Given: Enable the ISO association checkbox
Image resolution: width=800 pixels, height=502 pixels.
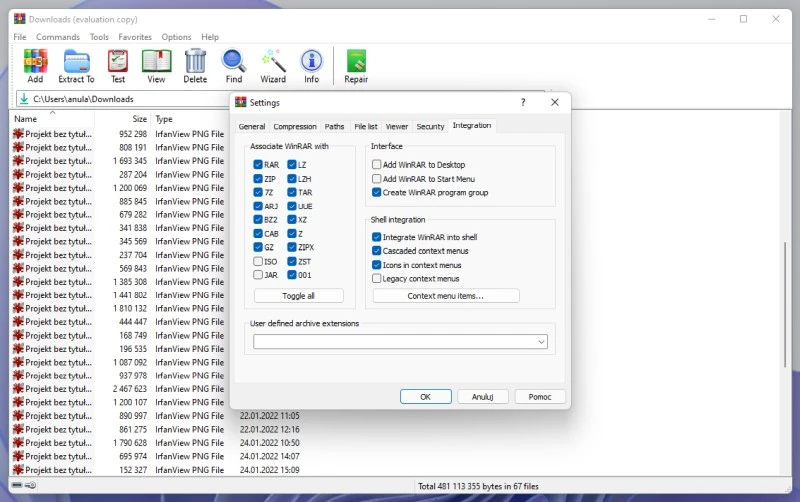Looking at the screenshot, I should pyautogui.click(x=258, y=261).
